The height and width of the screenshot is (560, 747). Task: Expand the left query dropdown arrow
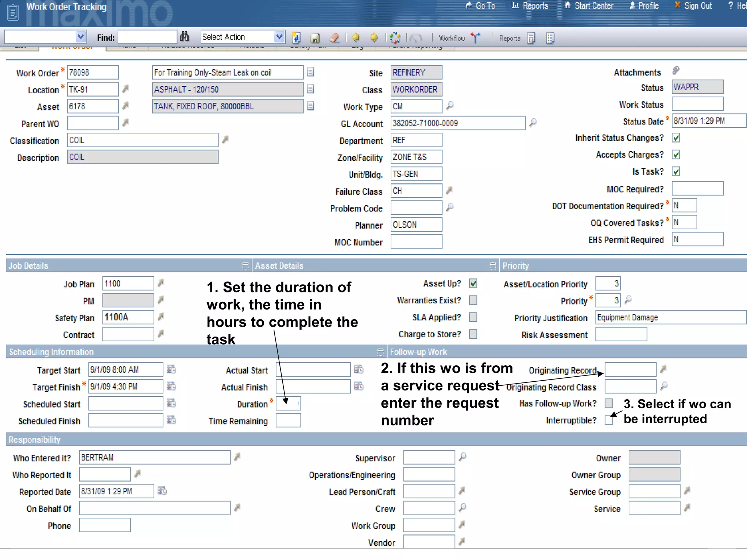point(81,37)
